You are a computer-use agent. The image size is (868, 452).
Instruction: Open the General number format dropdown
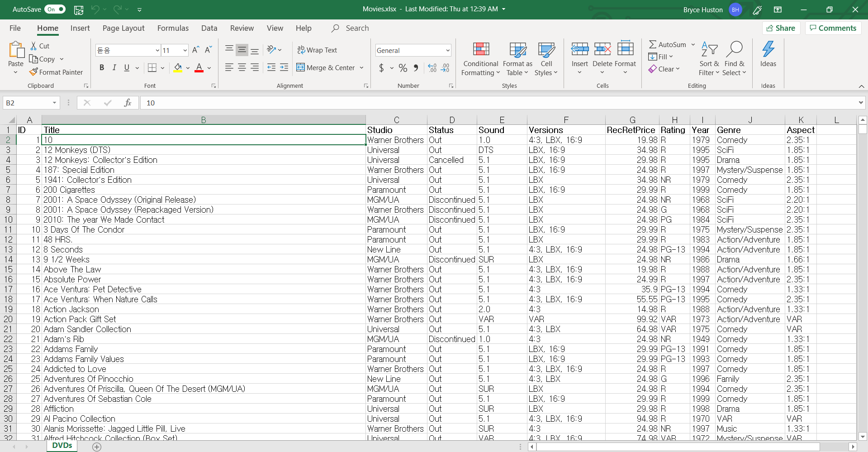(447, 50)
